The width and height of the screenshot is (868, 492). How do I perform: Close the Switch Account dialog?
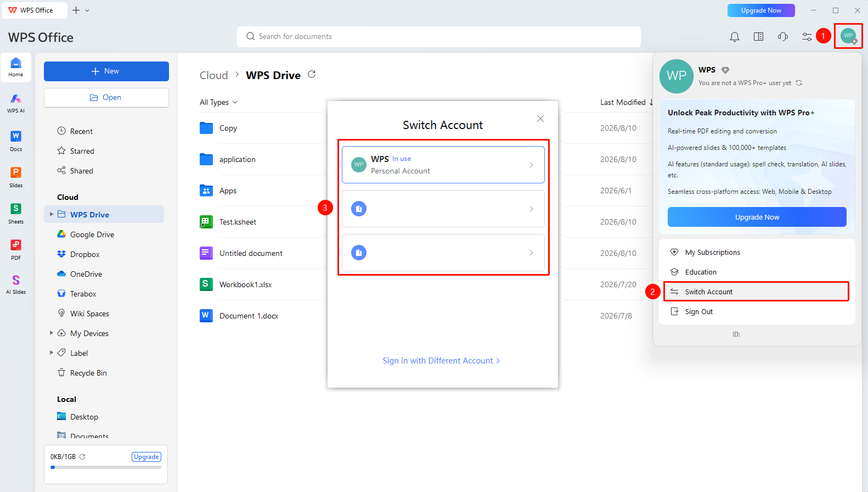[x=540, y=119]
